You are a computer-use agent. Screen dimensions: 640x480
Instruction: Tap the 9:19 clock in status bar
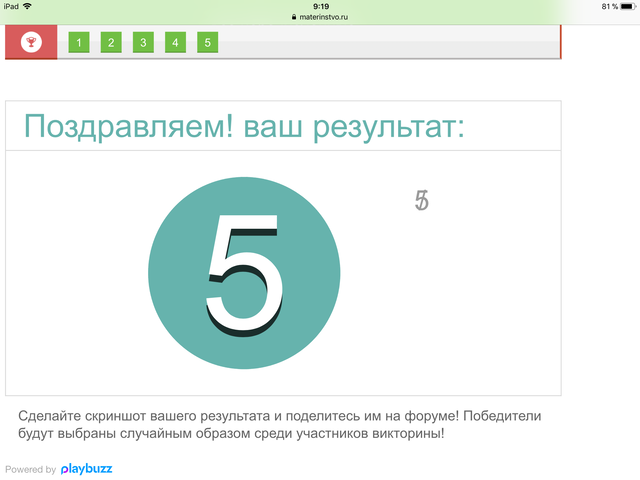[321, 6]
